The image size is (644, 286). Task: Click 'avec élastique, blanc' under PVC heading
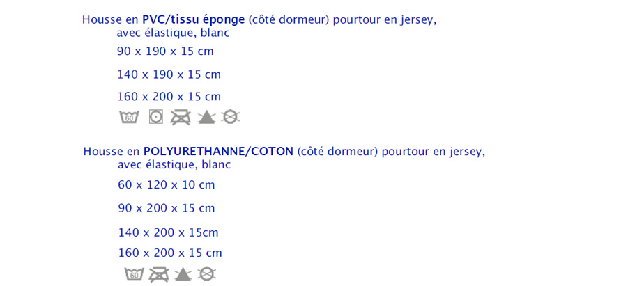(x=174, y=33)
